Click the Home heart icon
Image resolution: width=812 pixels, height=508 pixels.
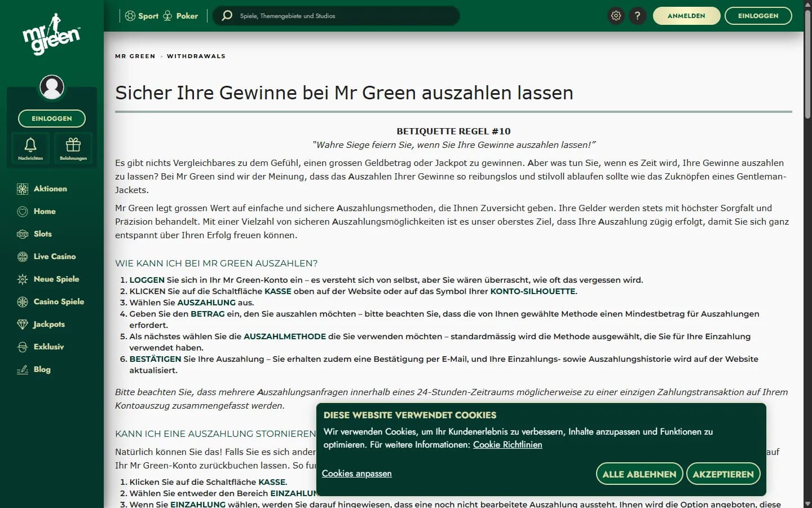tap(23, 212)
